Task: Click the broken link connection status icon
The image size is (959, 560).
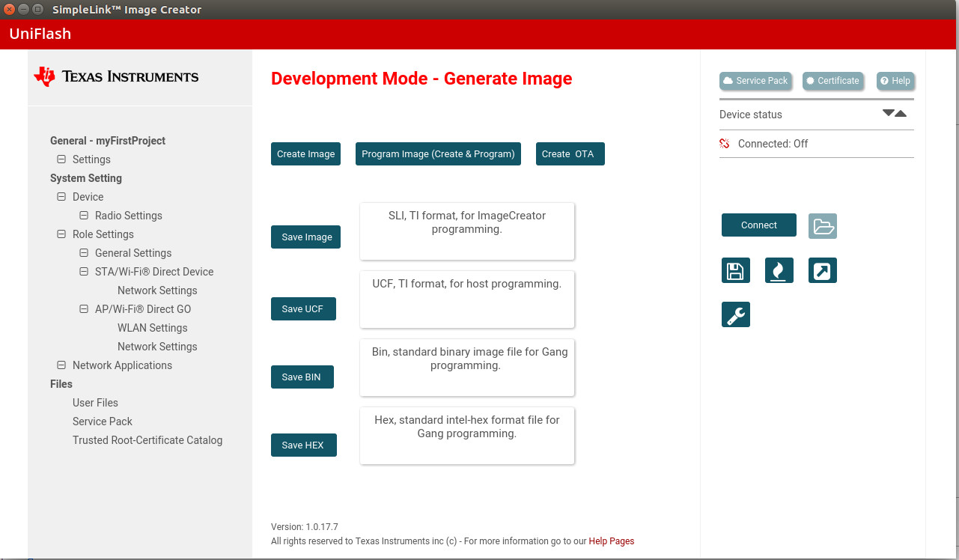Action: 724,144
